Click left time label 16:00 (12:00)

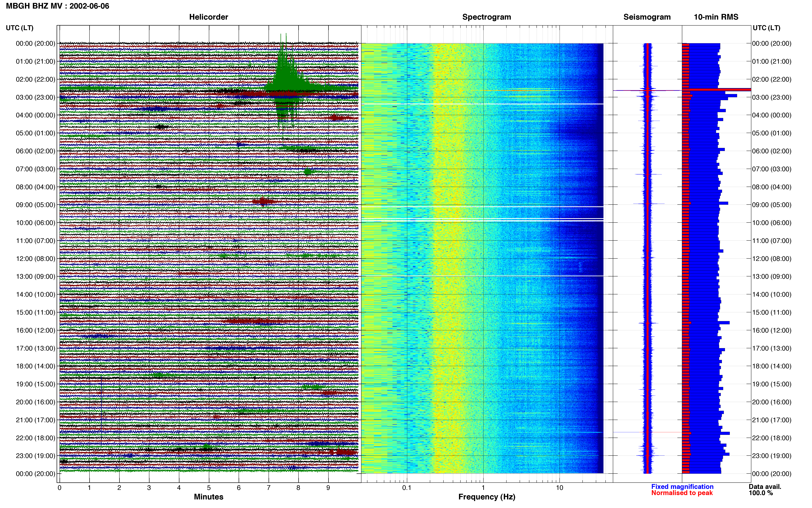[x=36, y=330]
